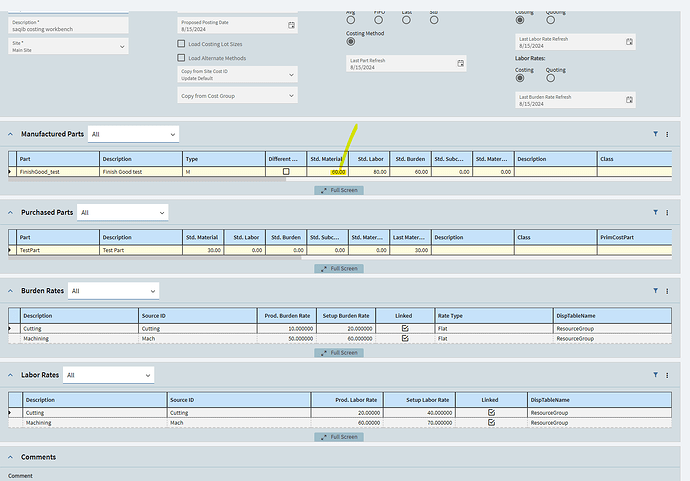
Task: Open Labor Rates grid overflow menu
Action: tap(667, 375)
